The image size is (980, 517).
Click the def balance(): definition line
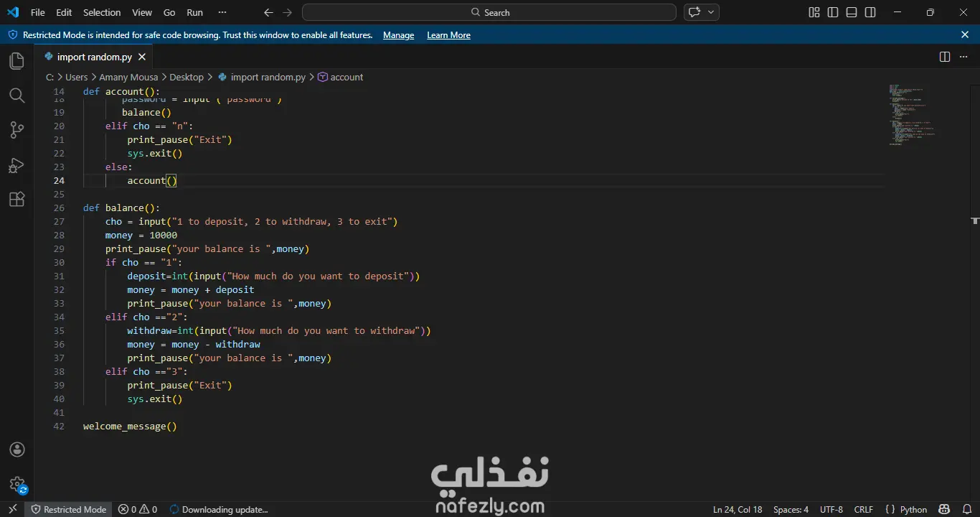(x=122, y=208)
